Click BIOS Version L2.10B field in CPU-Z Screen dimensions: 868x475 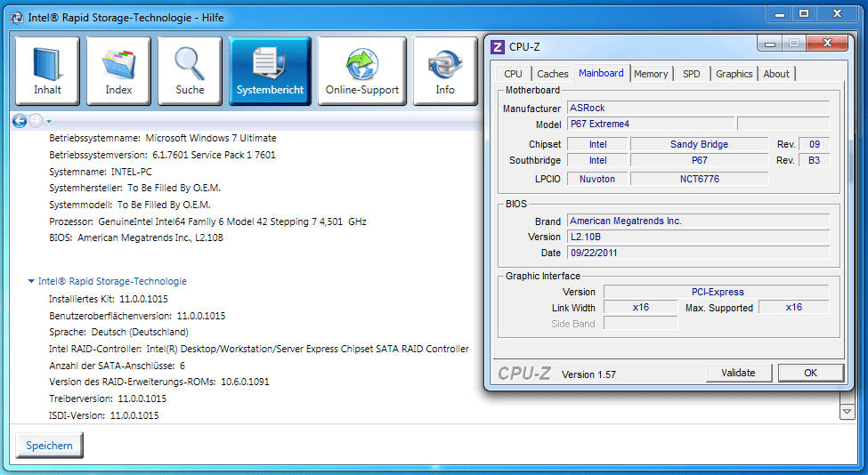pyautogui.click(x=699, y=237)
